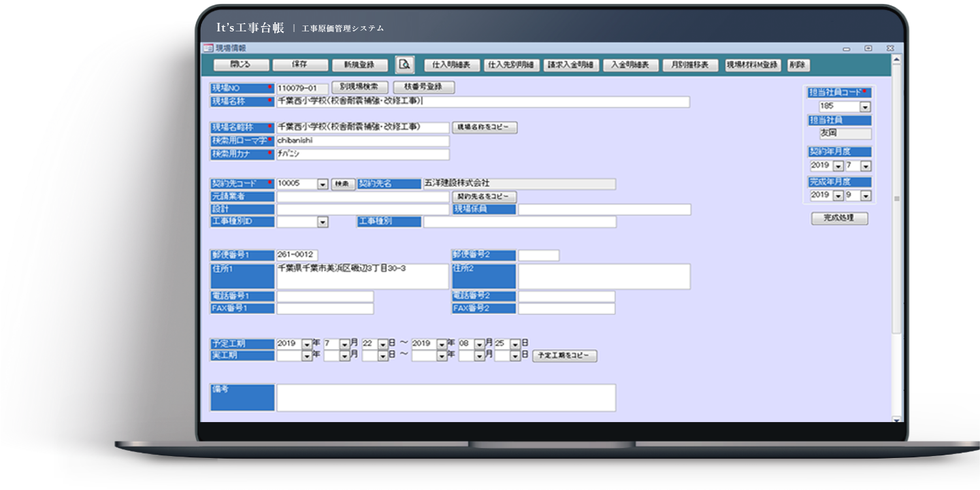Click the magnifier preview icon in toolbar

(404, 65)
